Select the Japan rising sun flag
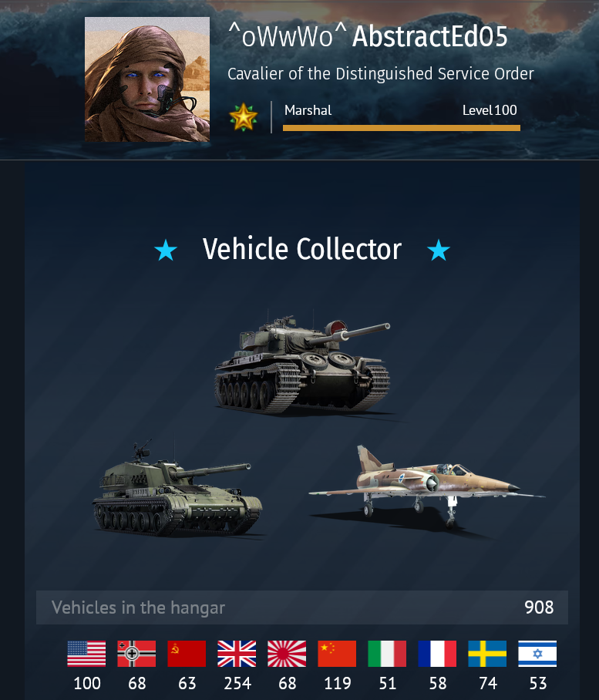 coord(287,654)
